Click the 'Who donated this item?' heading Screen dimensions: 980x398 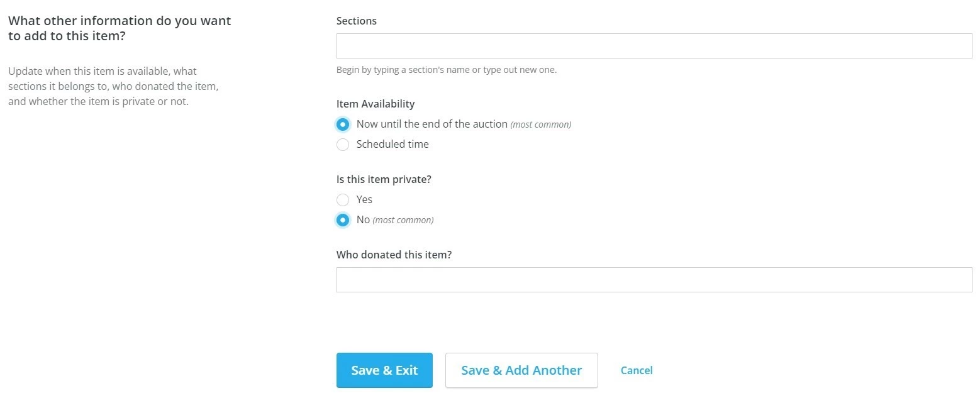(394, 255)
